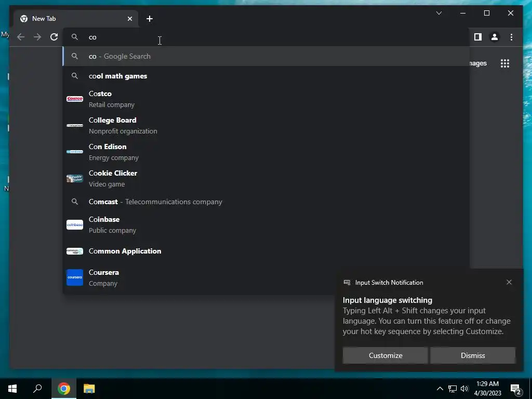Screen dimensions: 532x399
Task: Choose the Coinbase suggestion
Action: click(267, 224)
